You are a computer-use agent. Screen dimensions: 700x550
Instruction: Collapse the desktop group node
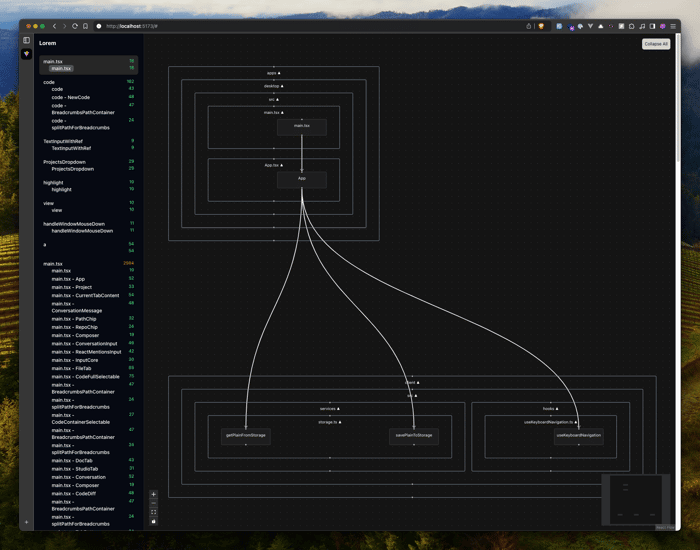274,86
